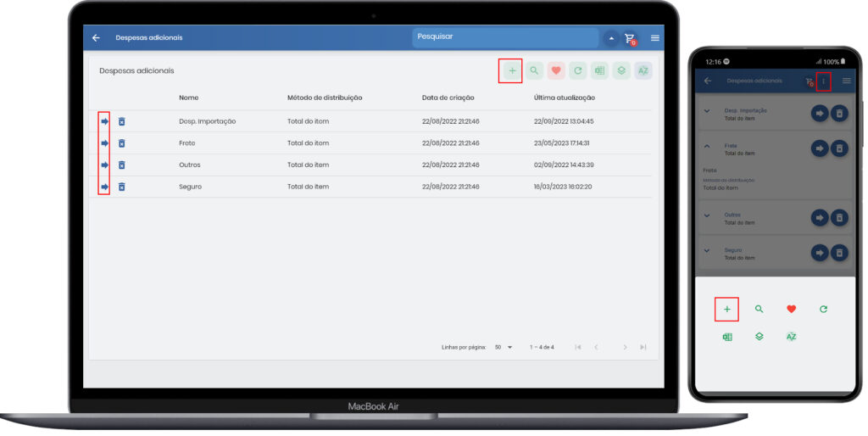868x436 pixels.
Task: Expand the Seguro card on phone
Action: [707, 251]
